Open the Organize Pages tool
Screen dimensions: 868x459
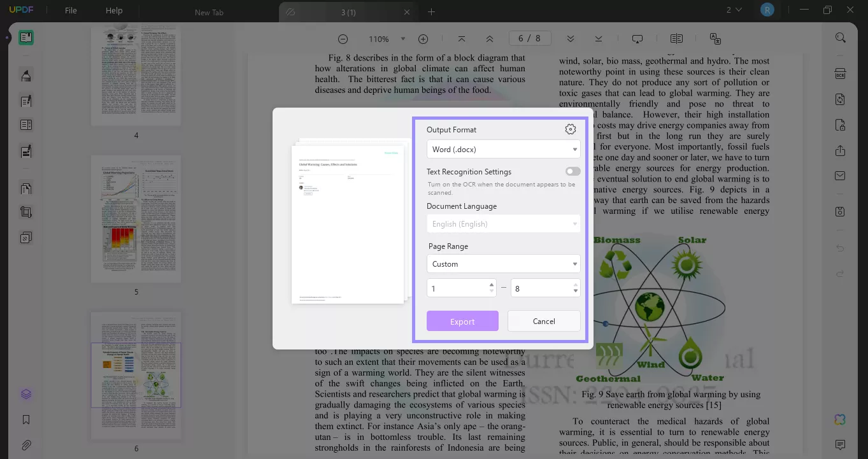pyautogui.click(x=26, y=186)
